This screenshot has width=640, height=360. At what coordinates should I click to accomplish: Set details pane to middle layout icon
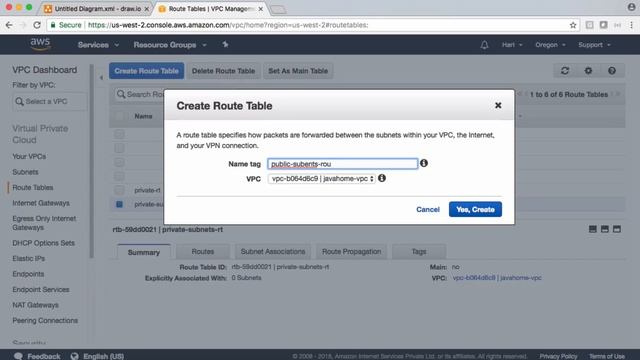click(x=604, y=229)
